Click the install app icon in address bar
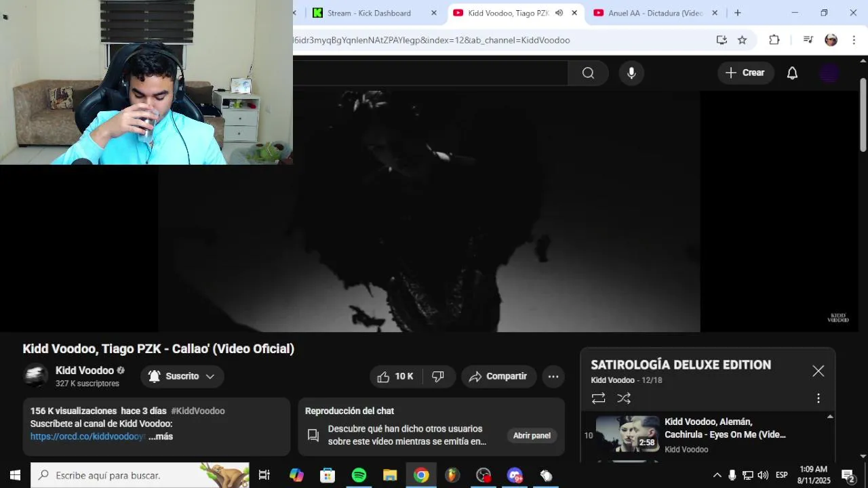868x488 pixels. tap(722, 40)
